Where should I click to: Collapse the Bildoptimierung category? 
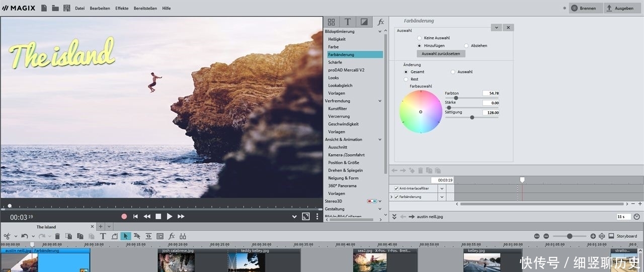pos(380,32)
